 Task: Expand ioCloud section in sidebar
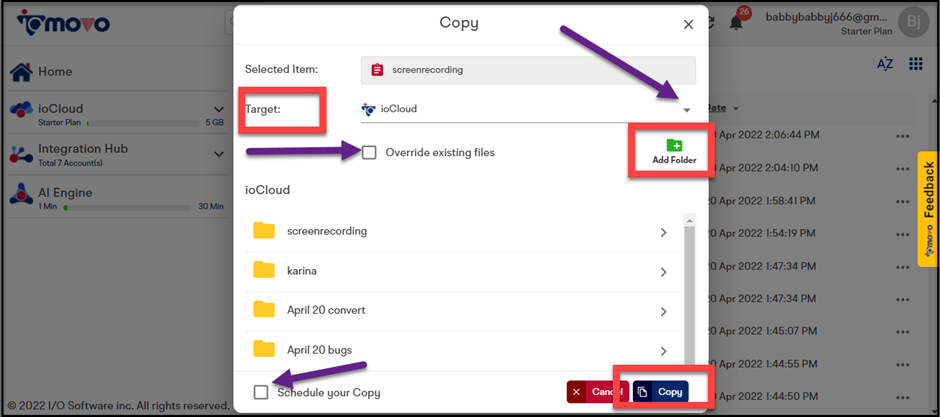(218, 109)
